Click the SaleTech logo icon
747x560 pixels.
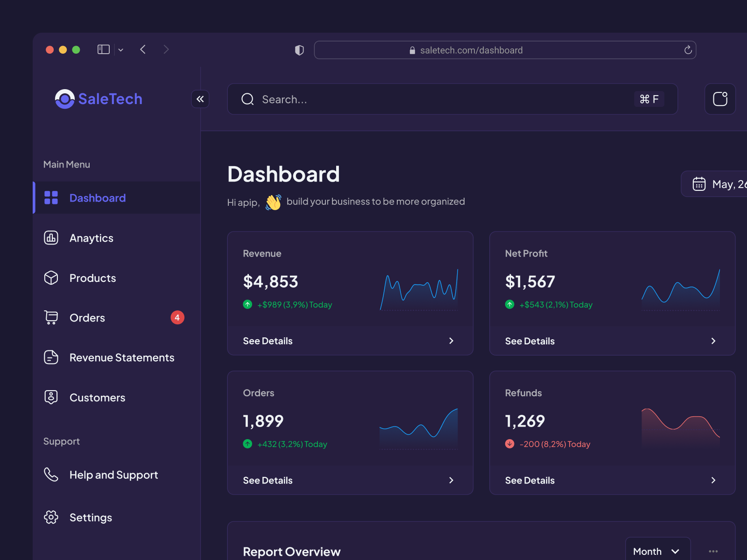point(64,99)
